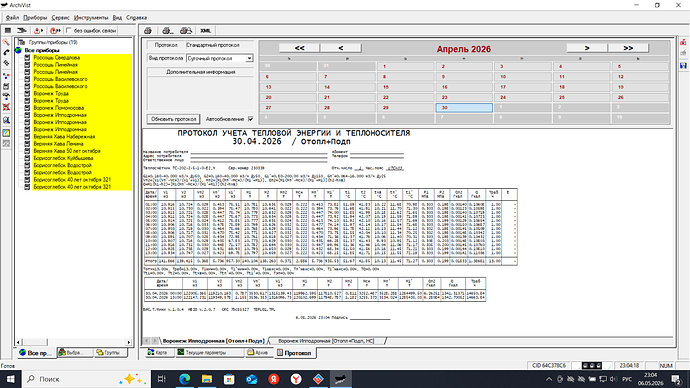The width and height of the screenshot is (690, 388).
Task: Go to previous month with < button
Action: 341,48
